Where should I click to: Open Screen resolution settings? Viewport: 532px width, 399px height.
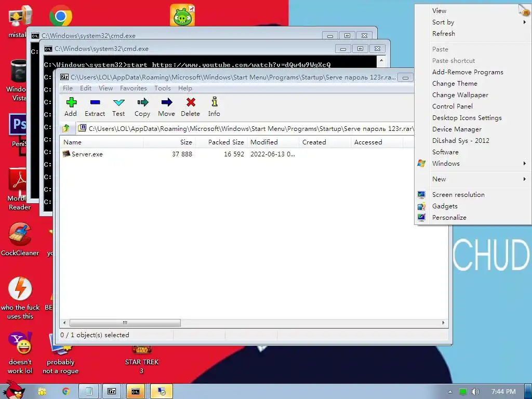point(473,194)
